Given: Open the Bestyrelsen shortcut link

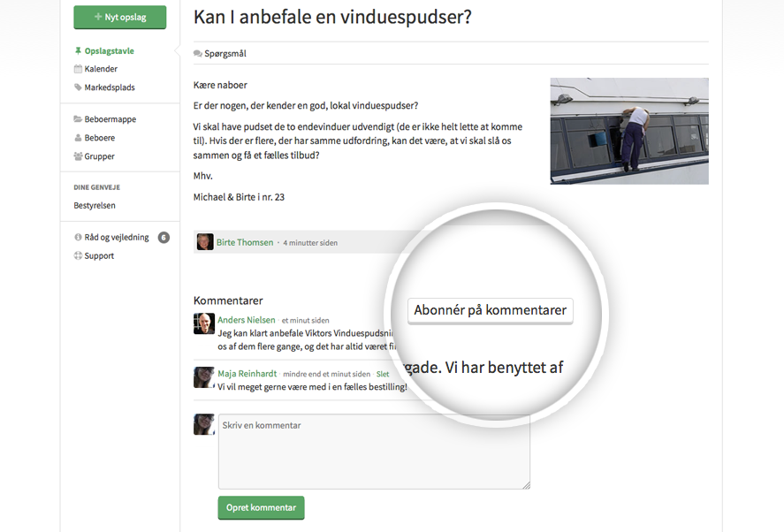Looking at the screenshot, I should point(95,205).
